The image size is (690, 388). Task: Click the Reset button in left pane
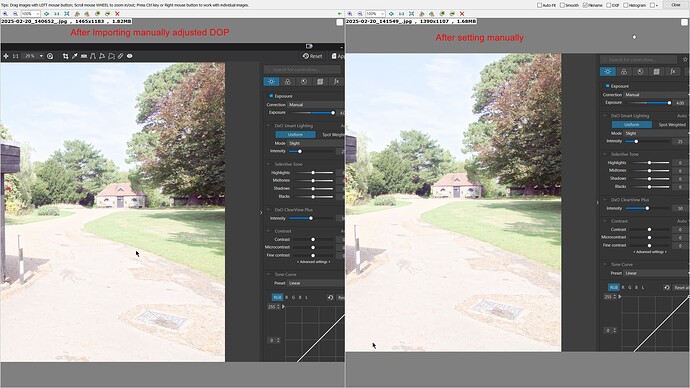click(313, 56)
